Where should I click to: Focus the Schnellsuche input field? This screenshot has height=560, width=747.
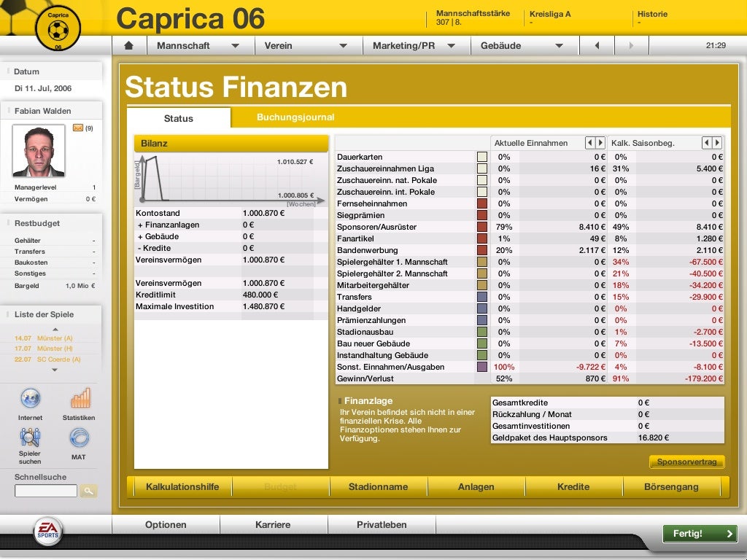tap(46, 491)
